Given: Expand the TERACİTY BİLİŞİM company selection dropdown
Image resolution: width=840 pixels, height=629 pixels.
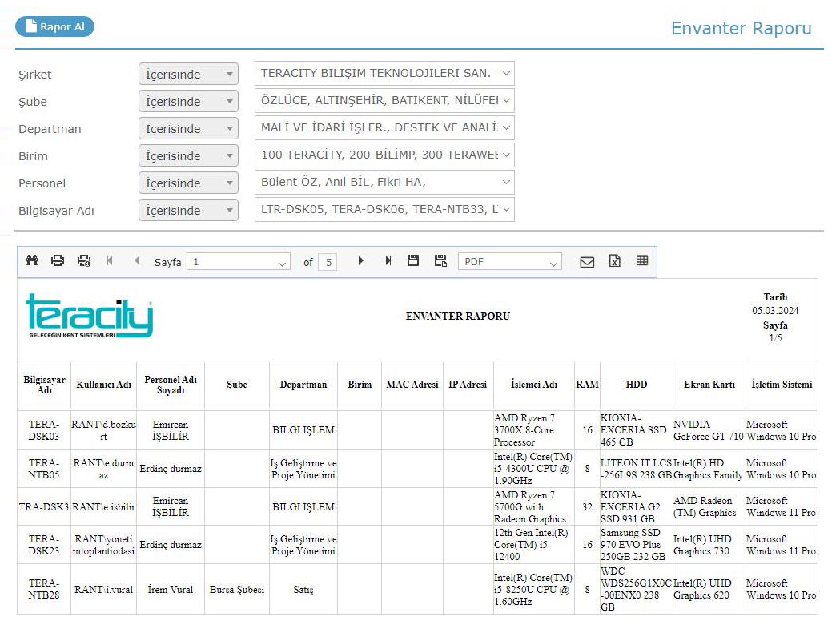Looking at the screenshot, I should pyautogui.click(x=384, y=74).
